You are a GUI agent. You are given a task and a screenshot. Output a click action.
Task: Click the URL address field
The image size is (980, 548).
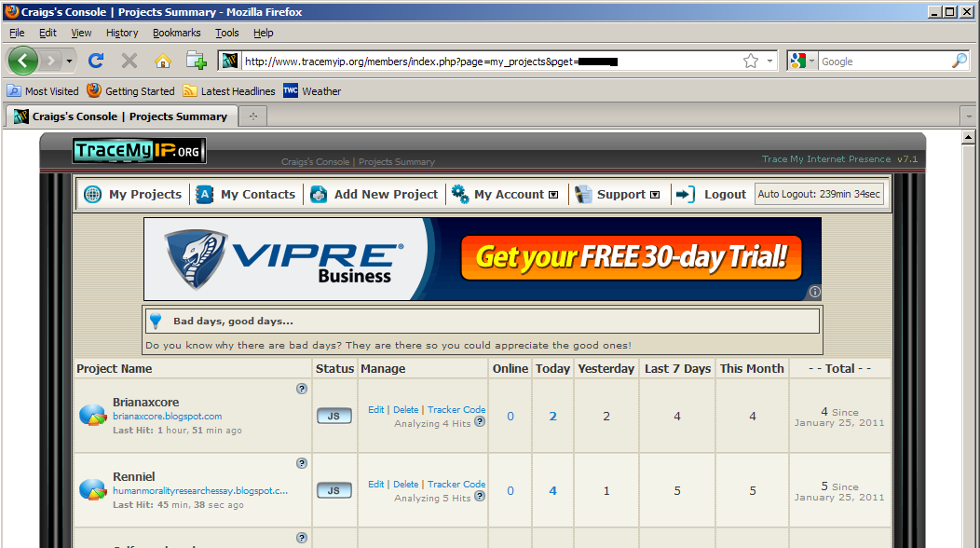[x=491, y=62]
